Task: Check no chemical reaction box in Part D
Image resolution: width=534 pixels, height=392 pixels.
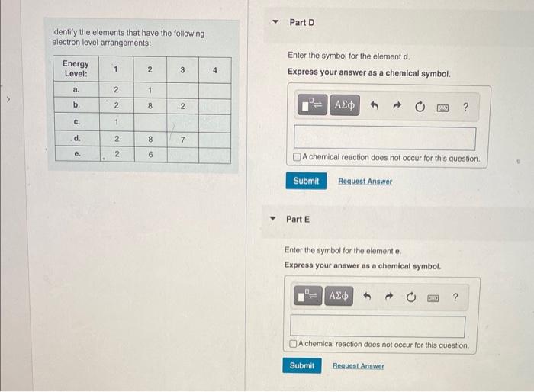Action: (x=297, y=156)
